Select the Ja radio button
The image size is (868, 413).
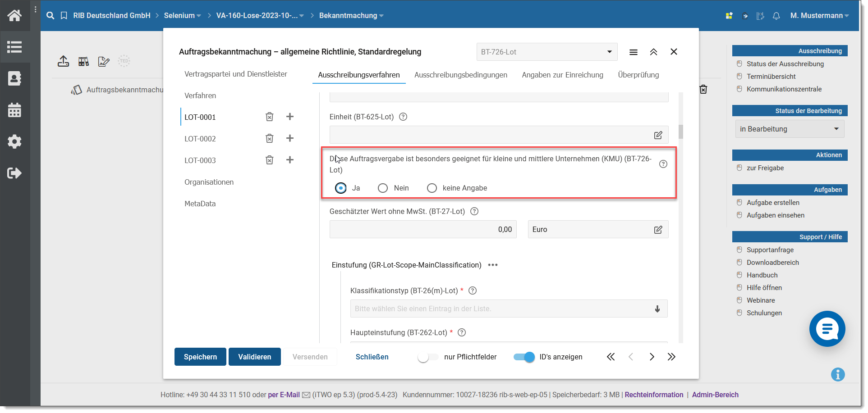point(341,188)
